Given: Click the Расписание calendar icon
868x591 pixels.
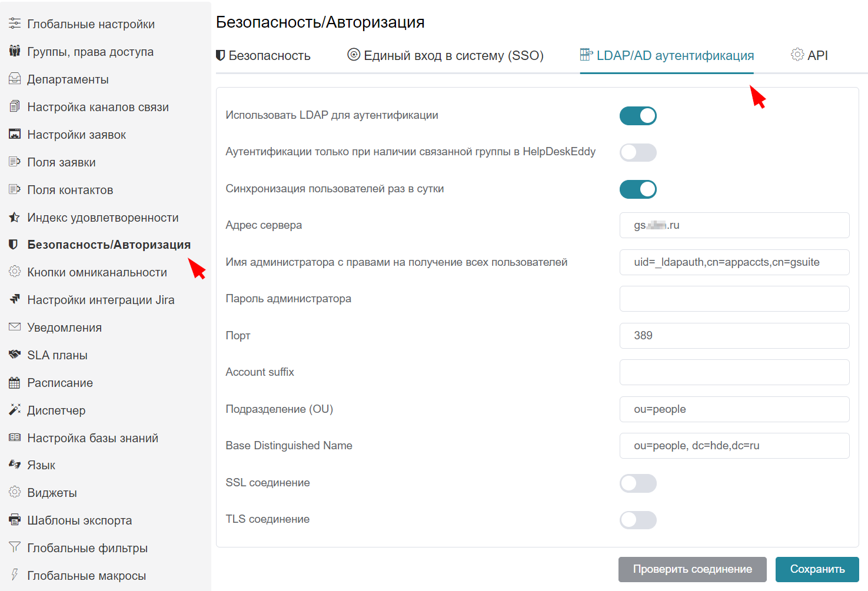Looking at the screenshot, I should tap(15, 383).
